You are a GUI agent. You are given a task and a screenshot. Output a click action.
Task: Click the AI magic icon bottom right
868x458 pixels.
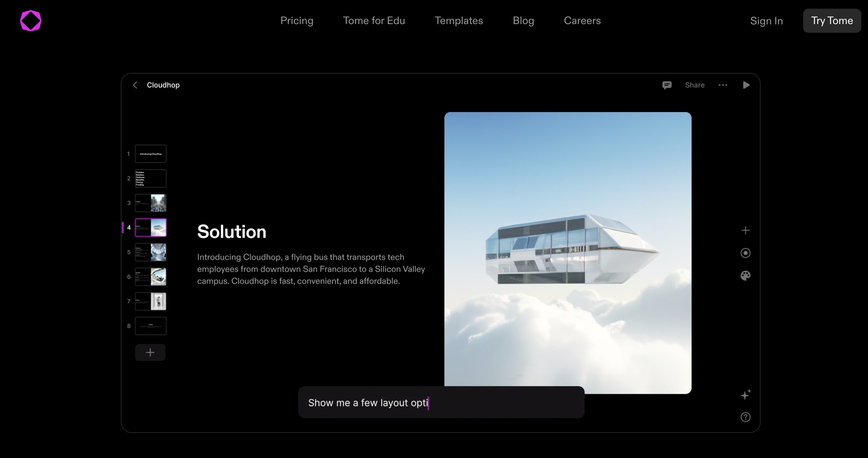[x=746, y=394]
